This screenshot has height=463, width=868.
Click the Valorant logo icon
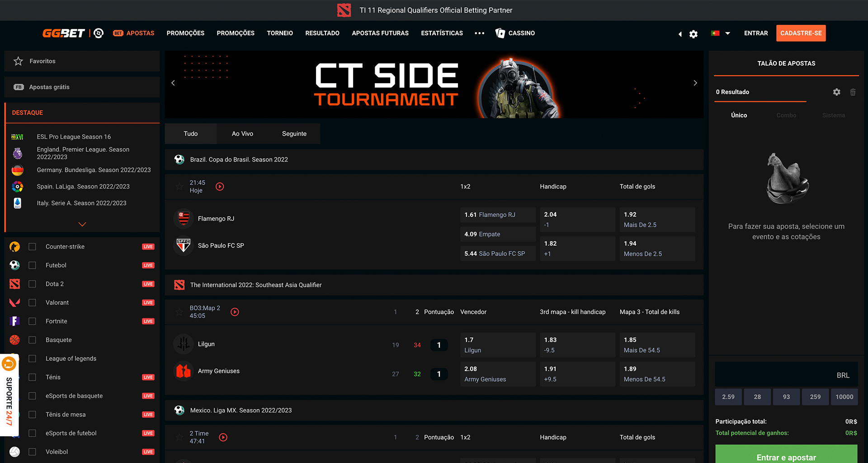14,302
